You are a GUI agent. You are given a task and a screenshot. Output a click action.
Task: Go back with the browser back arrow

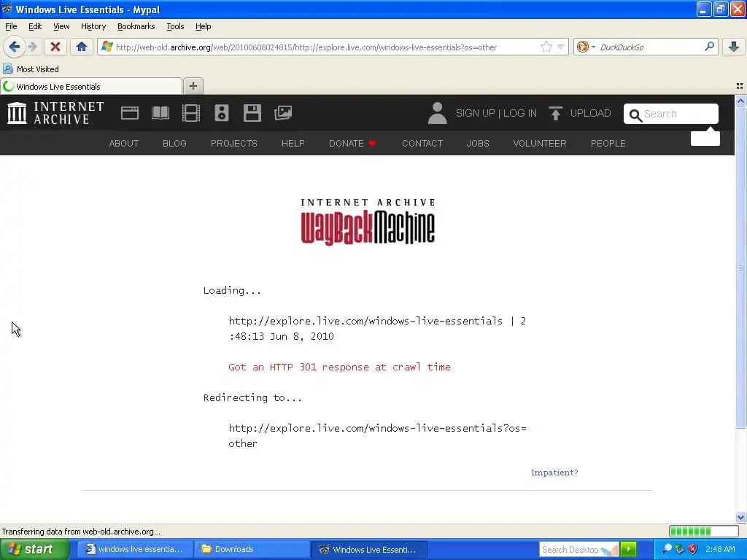pyautogui.click(x=14, y=47)
